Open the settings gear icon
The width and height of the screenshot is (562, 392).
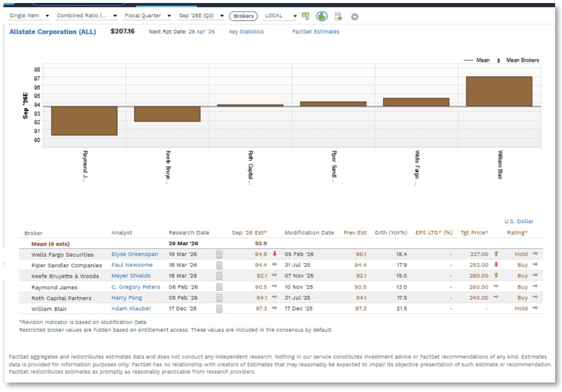(x=355, y=16)
